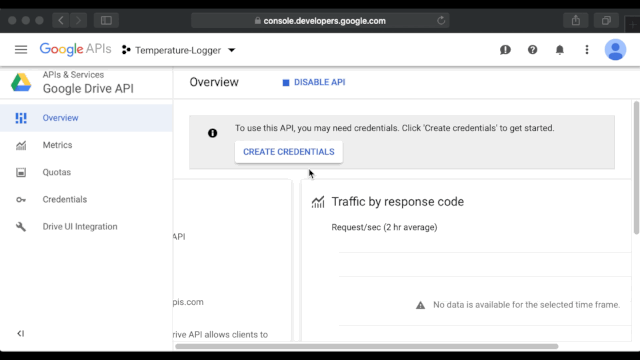Click the Metrics chart icon

click(21, 145)
